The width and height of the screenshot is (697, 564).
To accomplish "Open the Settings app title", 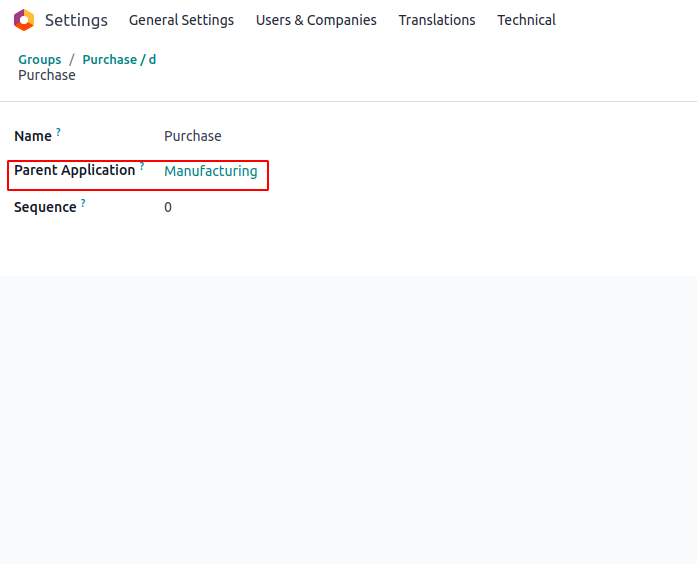I will point(76,20).
